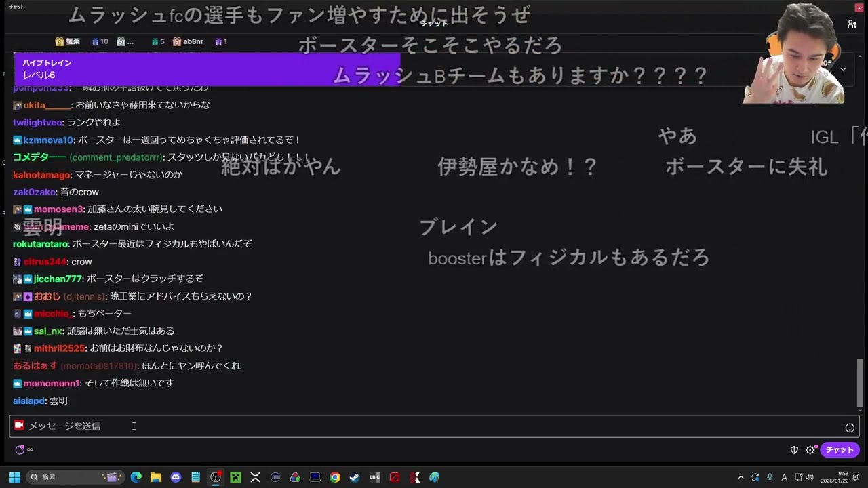
Task: Open the Windows Start menu
Action: click(14, 477)
